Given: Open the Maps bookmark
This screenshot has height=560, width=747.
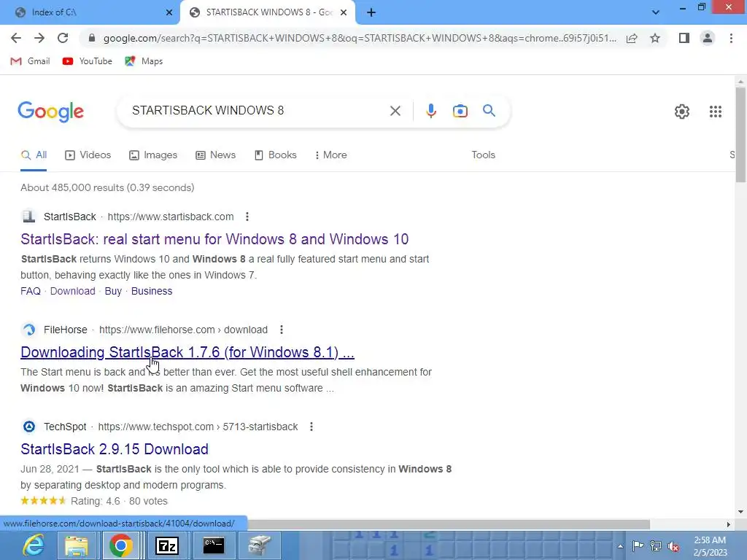Looking at the screenshot, I should (x=144, y=61).
